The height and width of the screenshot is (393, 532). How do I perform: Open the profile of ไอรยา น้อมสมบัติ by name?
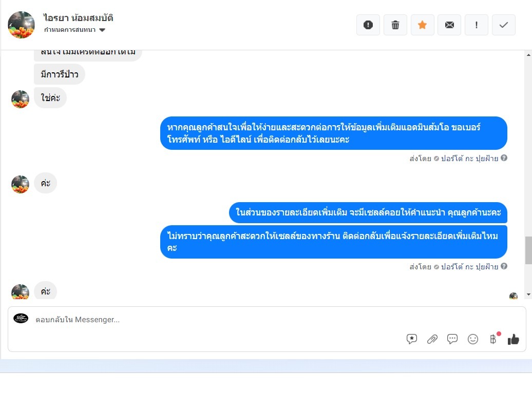79,17
